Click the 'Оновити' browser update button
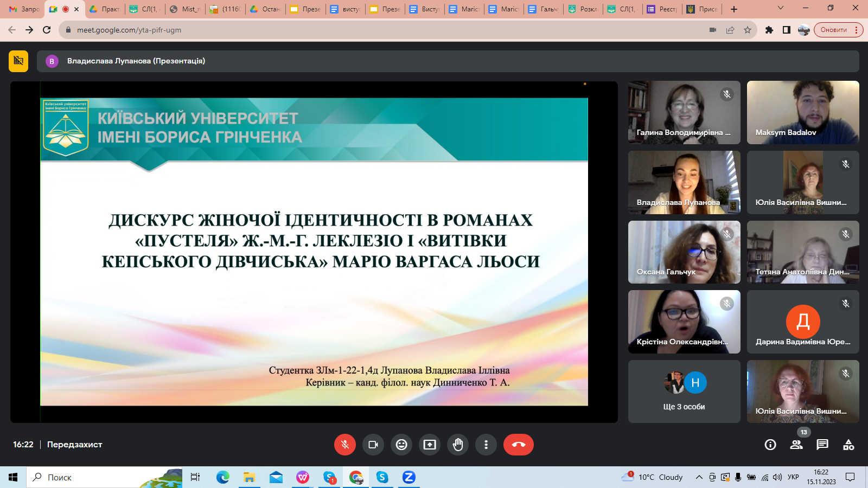This screenshot has height=488, width=868. [834, 30]
